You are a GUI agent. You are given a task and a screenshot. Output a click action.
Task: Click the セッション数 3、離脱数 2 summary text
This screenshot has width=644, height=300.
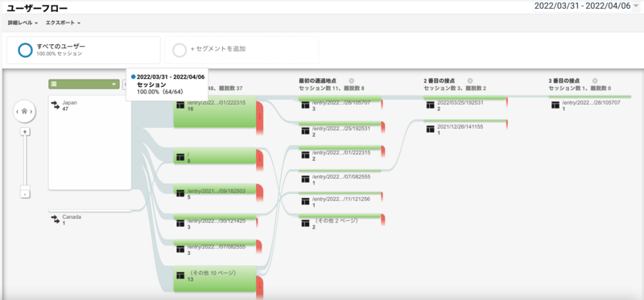[455, 88]
